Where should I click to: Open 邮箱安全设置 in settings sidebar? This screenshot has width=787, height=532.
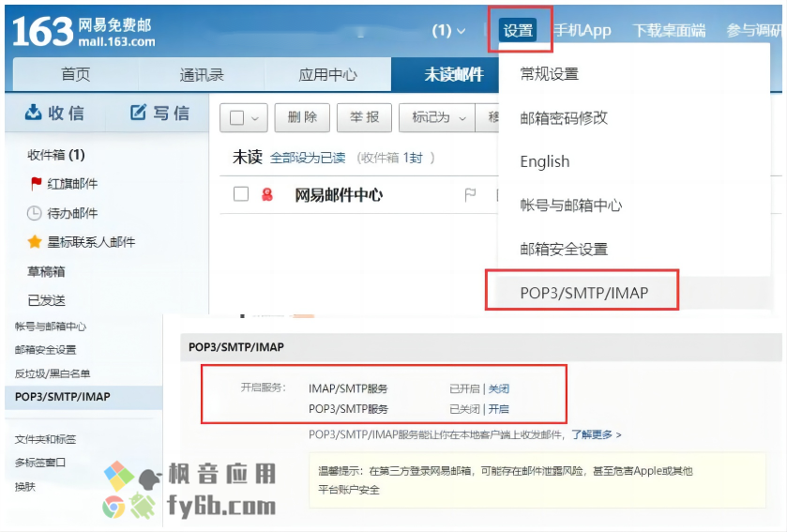coord(45,350)
